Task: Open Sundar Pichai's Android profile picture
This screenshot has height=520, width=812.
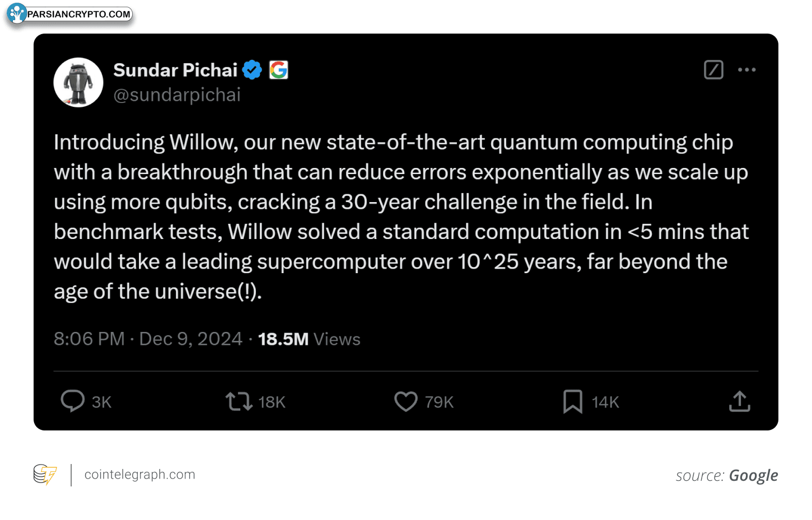Action: 78,82
